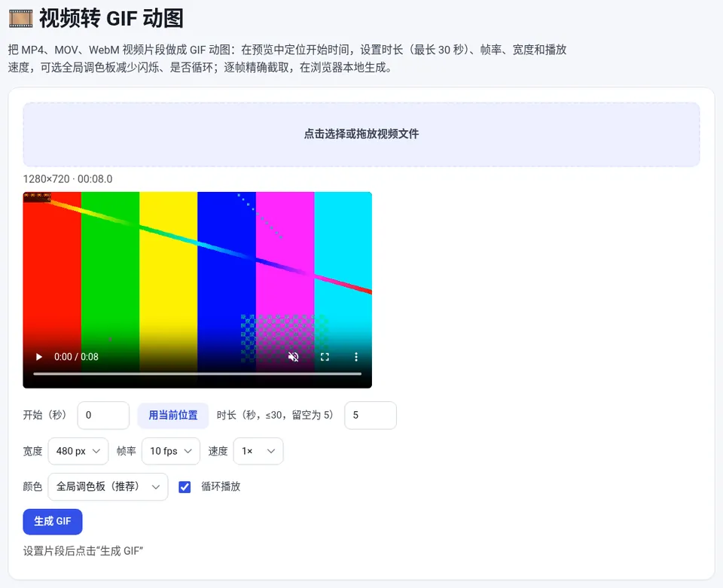Click the 开始(秒) label
723x588 pixels.
pyautogui.click(x=44, y=415)
